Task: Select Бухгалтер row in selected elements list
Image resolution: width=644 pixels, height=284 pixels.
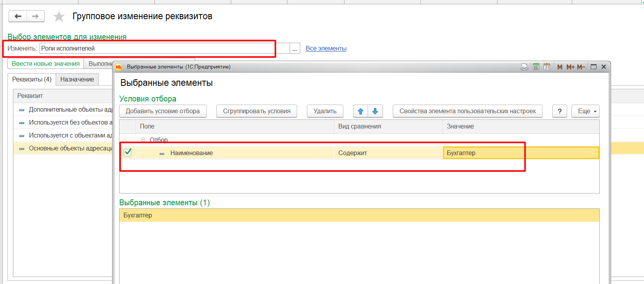Action: [x=359, y=215]
